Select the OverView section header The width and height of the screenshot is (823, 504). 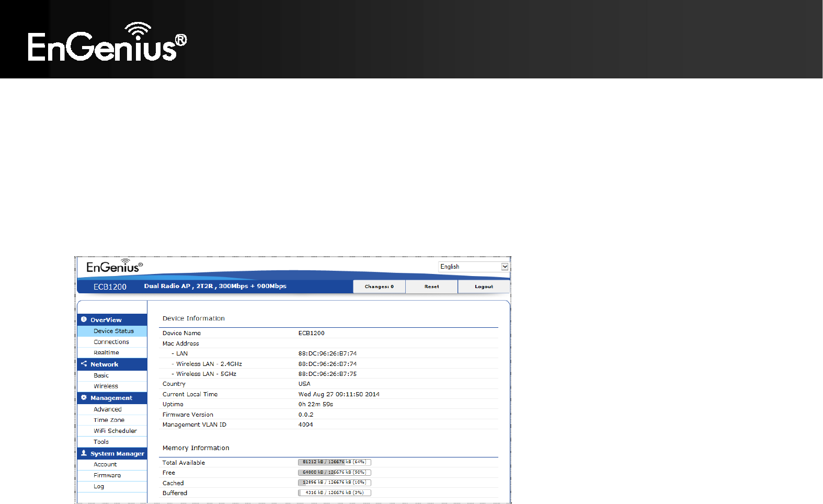click(x=112, y=319)
